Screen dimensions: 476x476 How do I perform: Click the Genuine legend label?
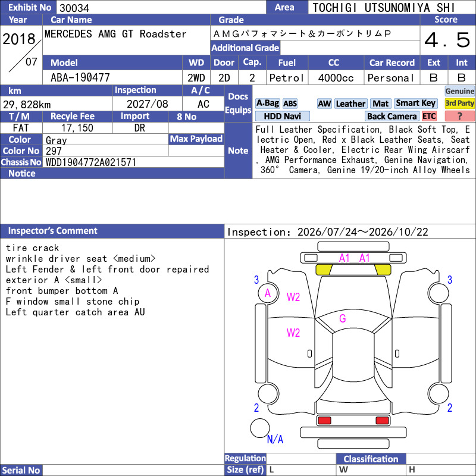(459, 91)
